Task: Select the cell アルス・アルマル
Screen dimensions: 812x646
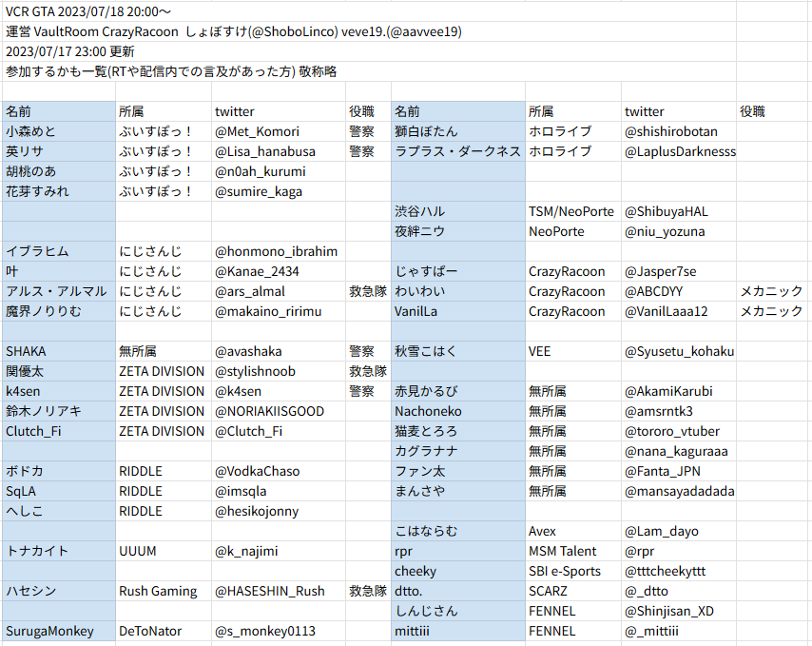Action: pos(59,292)
